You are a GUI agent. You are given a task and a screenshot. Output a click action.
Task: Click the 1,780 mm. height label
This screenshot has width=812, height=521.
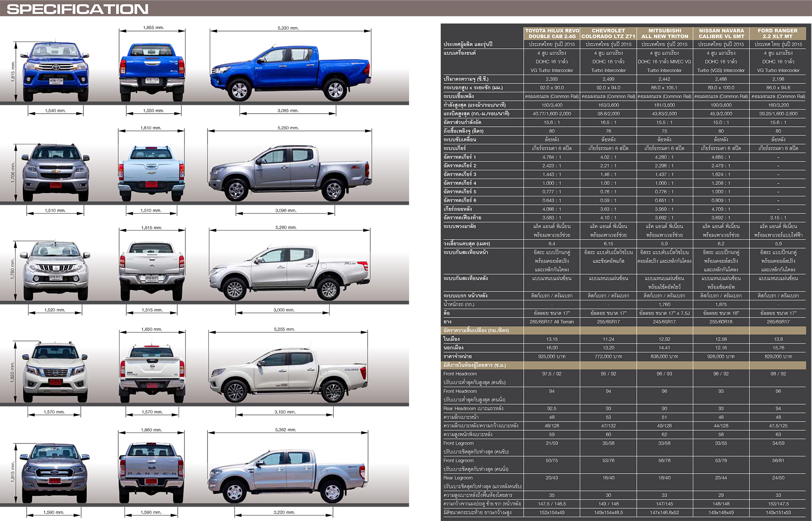[x=13, y=268]
